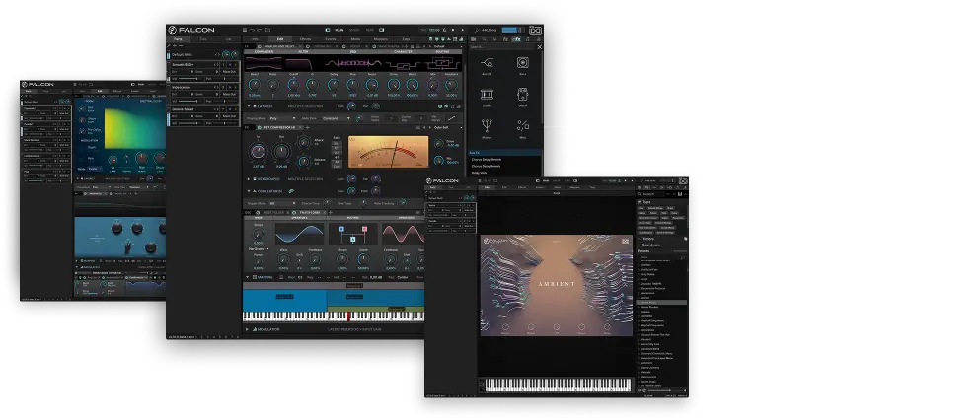The height and width of the screenshot is (420, 980).
Task: Toggle power of FET Compressor effect
Action: [260, 128]
